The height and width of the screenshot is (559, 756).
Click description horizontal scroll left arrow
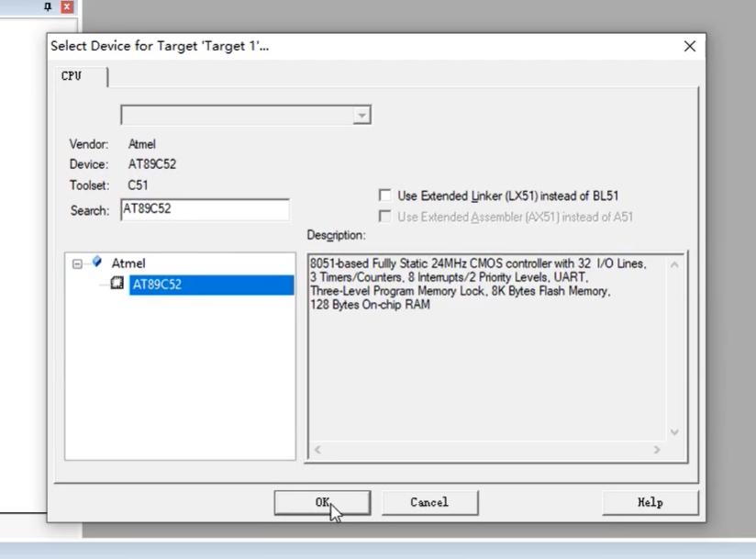317,450
